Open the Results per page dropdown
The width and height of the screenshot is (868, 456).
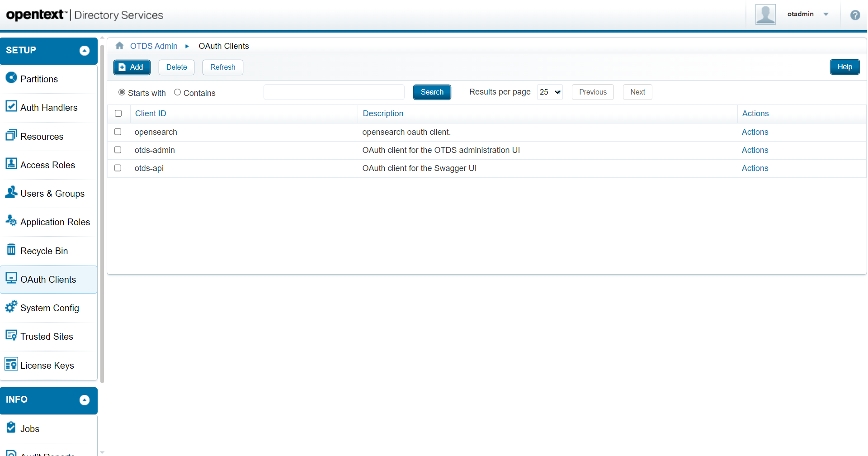550,92
